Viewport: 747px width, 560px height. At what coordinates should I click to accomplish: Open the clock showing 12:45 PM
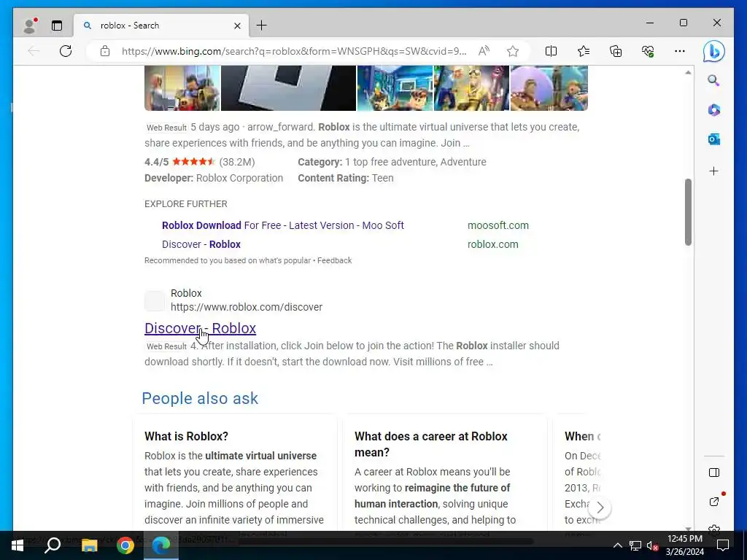[x=684, y=545]
